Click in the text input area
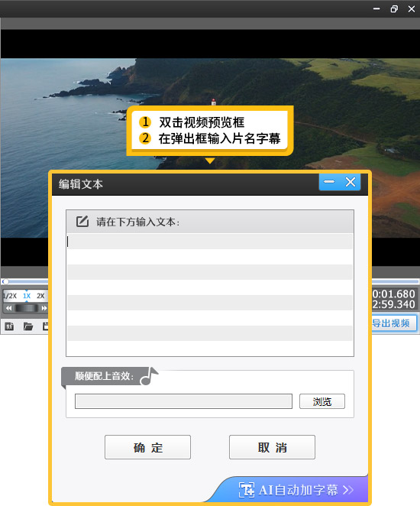Screen dimensions: 420x506 (210, 294)
